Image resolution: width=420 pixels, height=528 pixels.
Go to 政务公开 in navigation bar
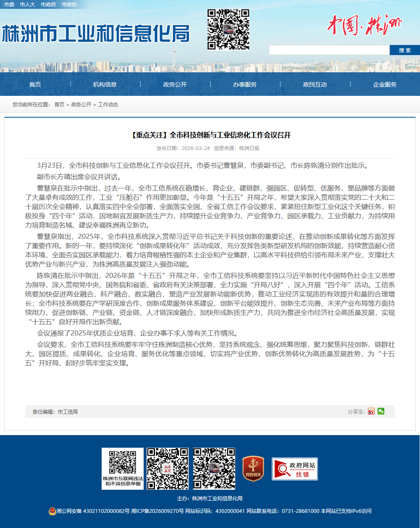click(x=175, y=84)
